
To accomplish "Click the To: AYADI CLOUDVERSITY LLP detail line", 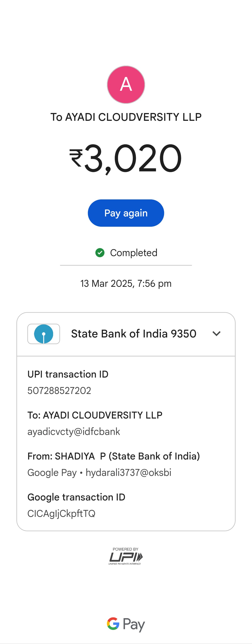I will coord(95,415).
